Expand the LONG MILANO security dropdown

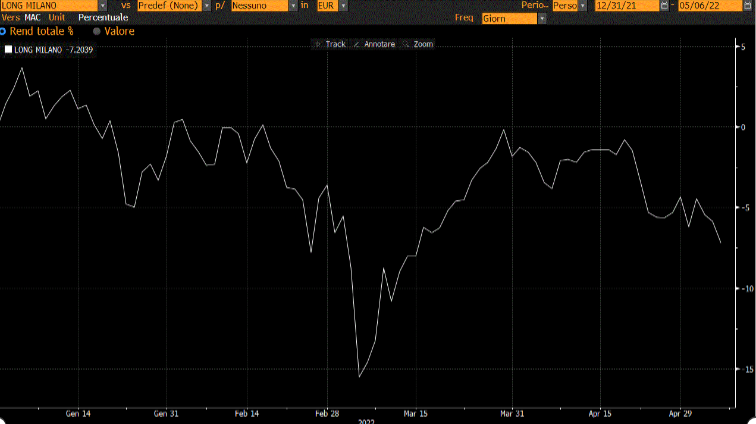coord(102,6)
